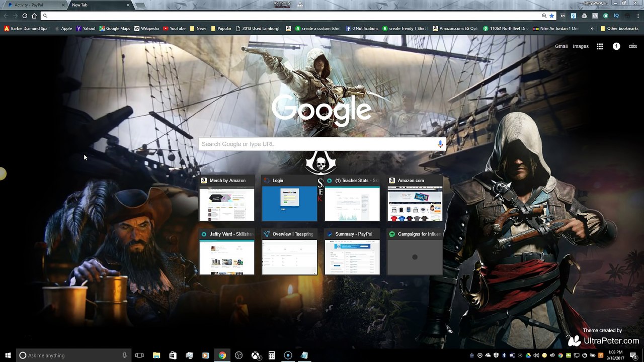
Task: Expand Other bookmarks folder
Action: (x=619, y=28)
